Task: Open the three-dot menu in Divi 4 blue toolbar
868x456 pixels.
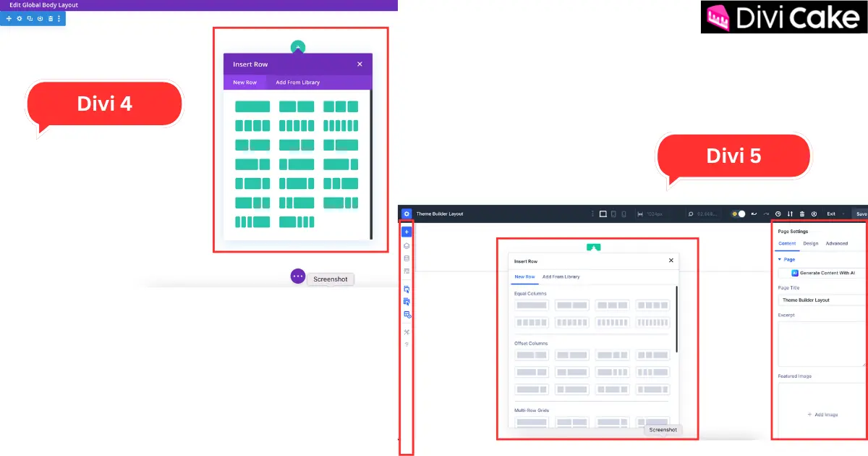Action: 59,18
